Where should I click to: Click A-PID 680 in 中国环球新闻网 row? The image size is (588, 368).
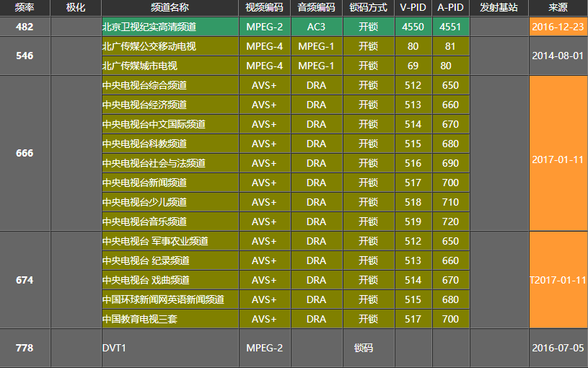click(450, 299)
